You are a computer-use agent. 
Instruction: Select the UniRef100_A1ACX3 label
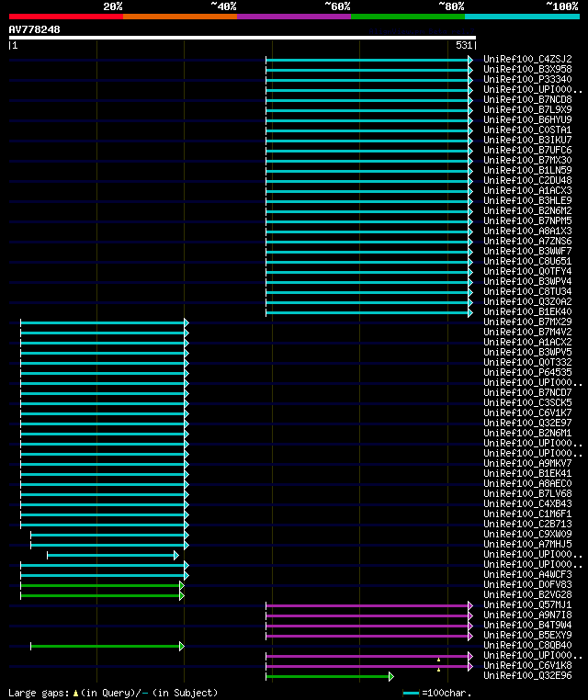point(527,190)
